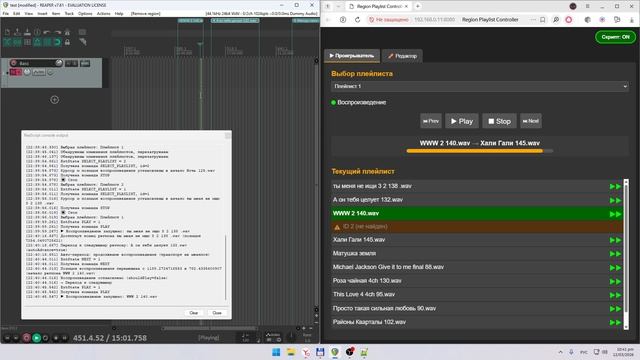This screenshot has width=640, height=360.
Task: Click the REAPER redo toolbar icon
Action: (58, 32)
